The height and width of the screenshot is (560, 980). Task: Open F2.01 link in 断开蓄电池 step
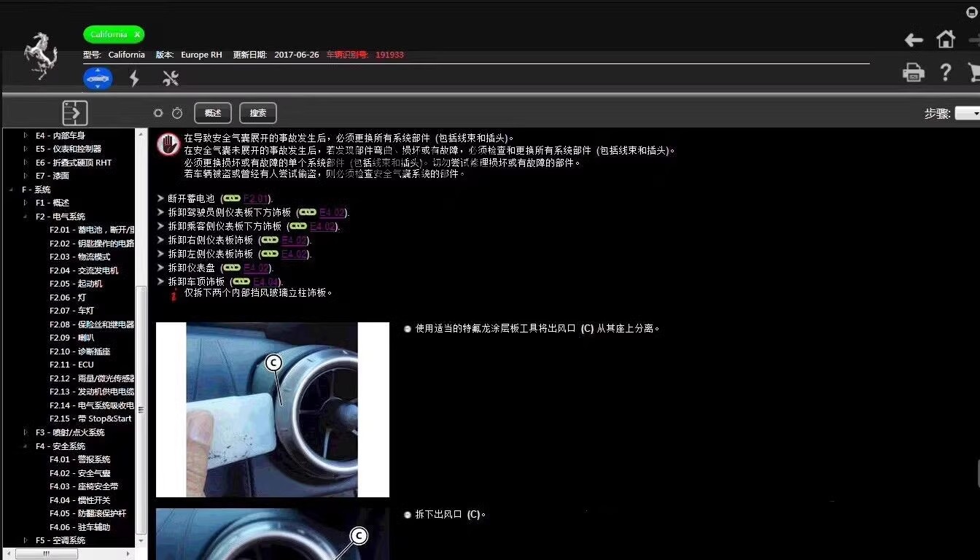[256, 198]
